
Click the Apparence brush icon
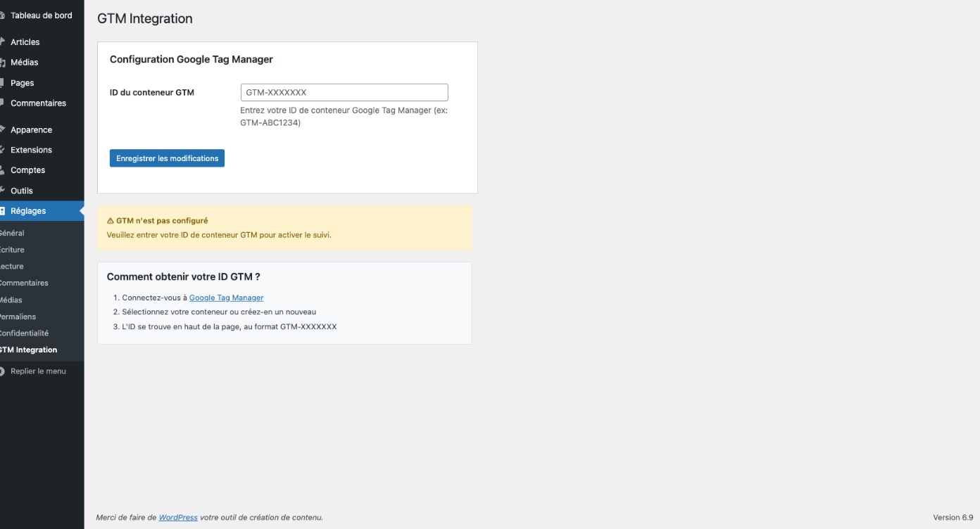tap(2, 129)
